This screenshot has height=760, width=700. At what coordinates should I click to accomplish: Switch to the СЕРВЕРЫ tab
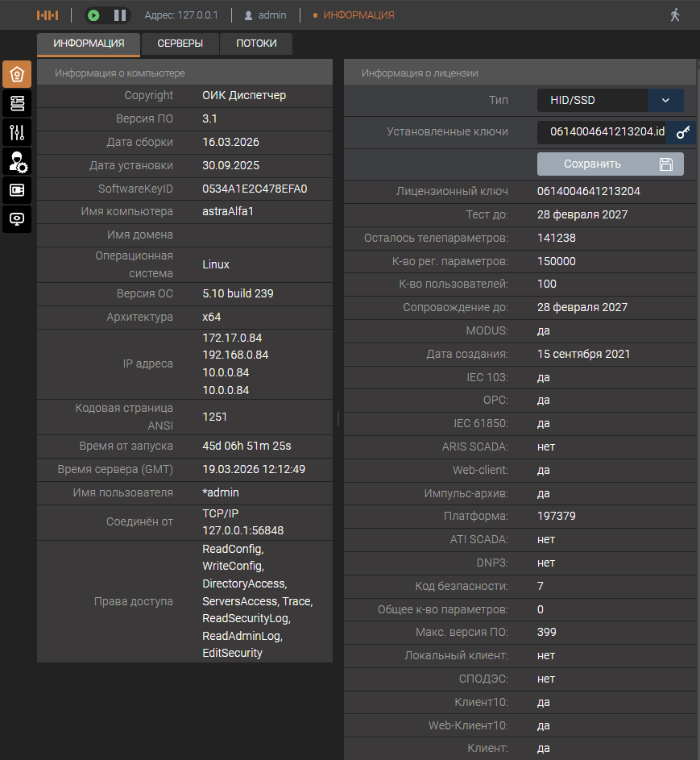click(x=180, y=44)
